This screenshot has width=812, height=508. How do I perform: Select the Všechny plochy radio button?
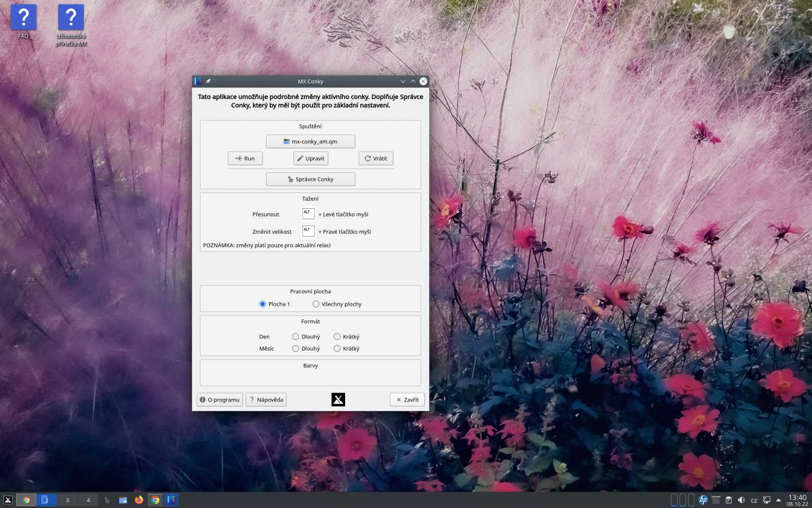point(316,304)
